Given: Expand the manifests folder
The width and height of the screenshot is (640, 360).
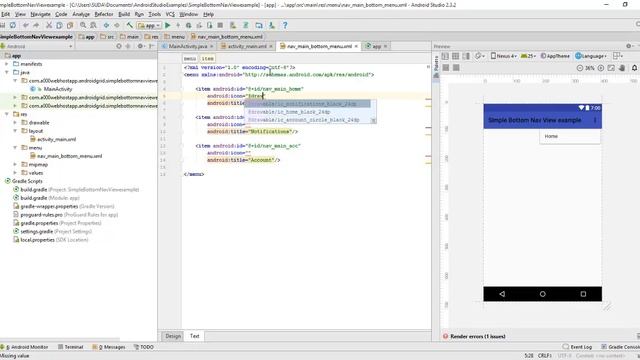Looking at the screenshot, I should coord(7,64).
